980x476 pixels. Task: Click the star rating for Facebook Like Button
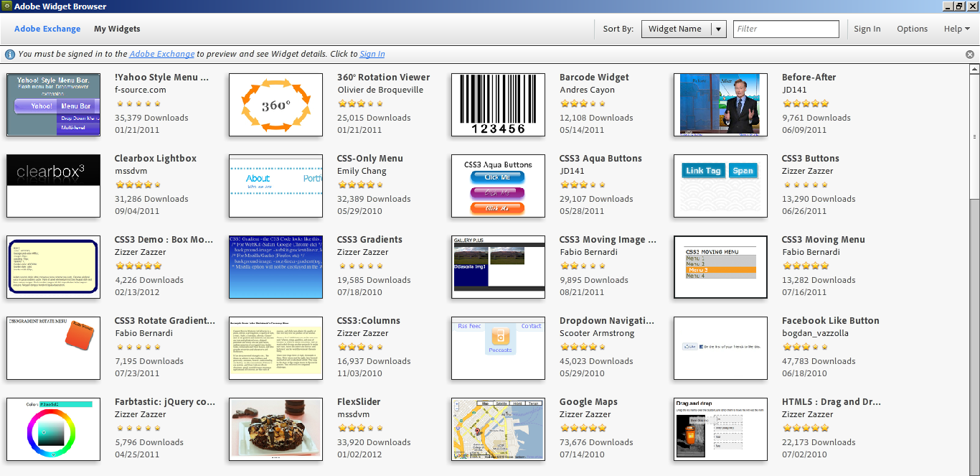click(x=805, y=347)
